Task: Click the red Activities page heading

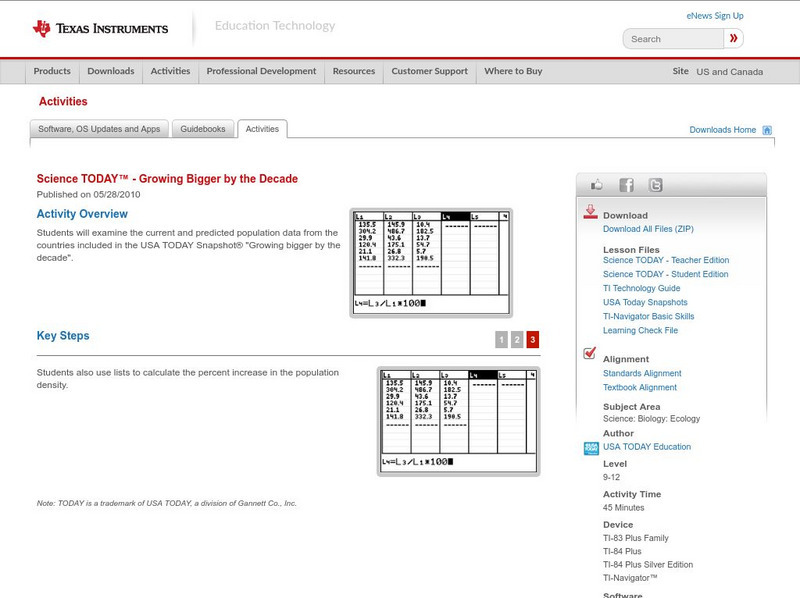Action: 63,102
